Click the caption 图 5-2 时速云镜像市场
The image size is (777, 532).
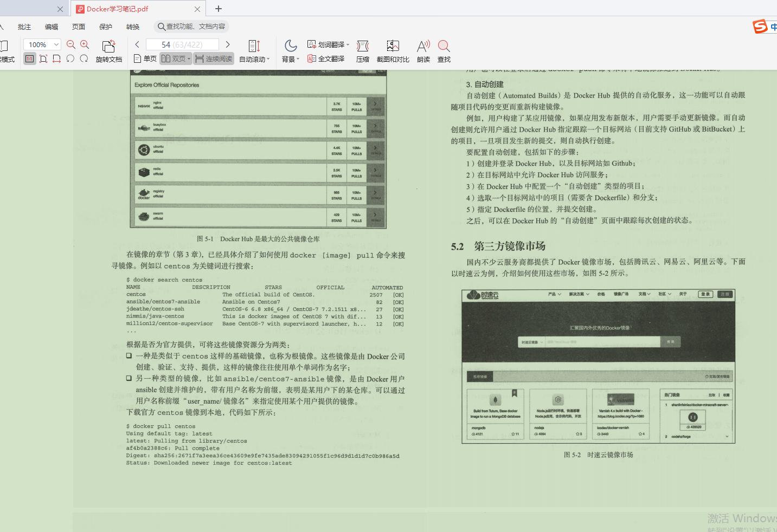[x=598, y=455]
